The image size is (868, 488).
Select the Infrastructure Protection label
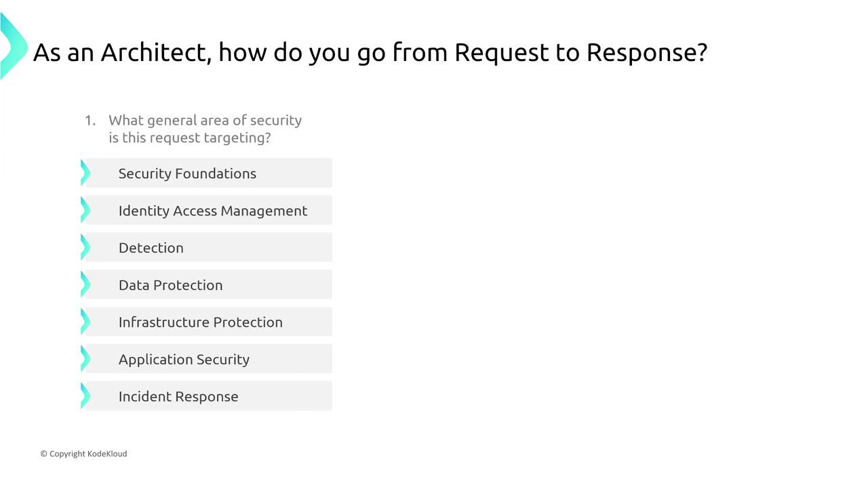pos(201,323)
